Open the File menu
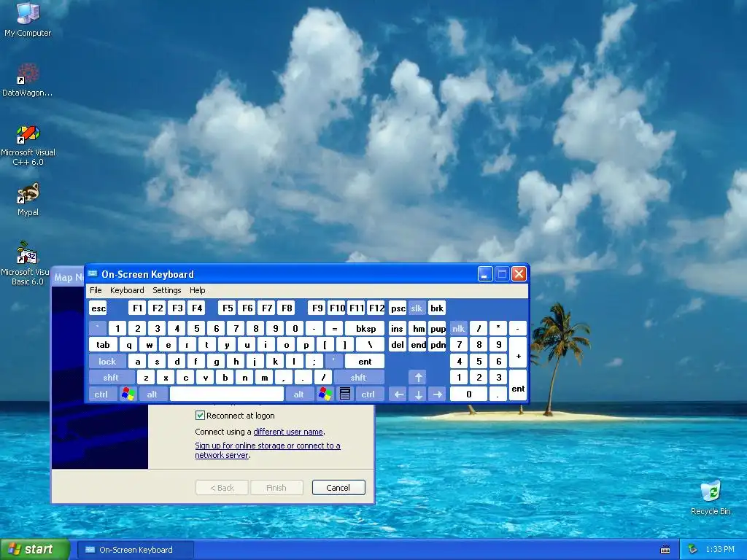Image resolution: width=747 pixels, height=560 pixels. tap(96, 290)
